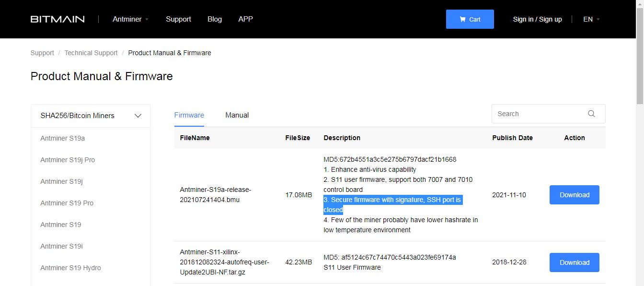The width and height of the screenshot is (644, 286).
Task: Navigate to the APP menu item
Action: 245,19
